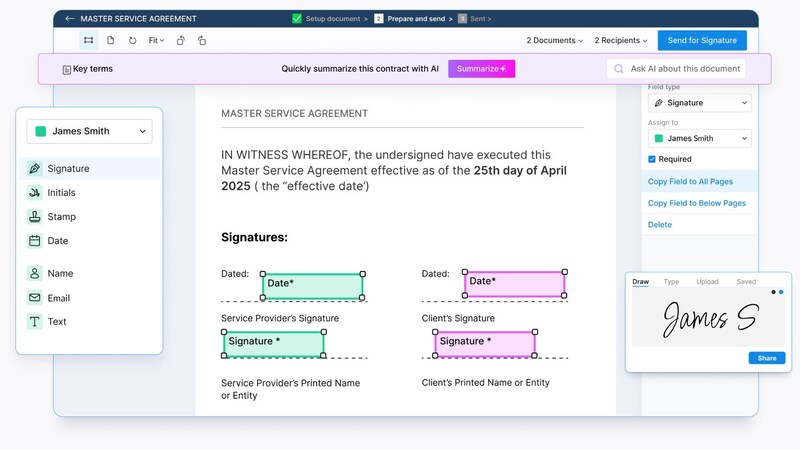Image resolution: width=800 pixels, height=450 pixels.
Task: Uncheck the Required checkbox
Action: (x=652, y=159)
